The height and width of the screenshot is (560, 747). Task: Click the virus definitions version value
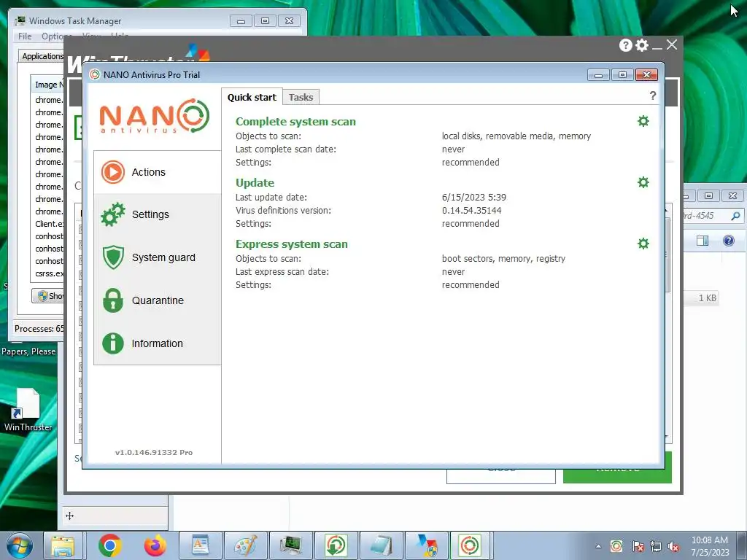(471, 211)
